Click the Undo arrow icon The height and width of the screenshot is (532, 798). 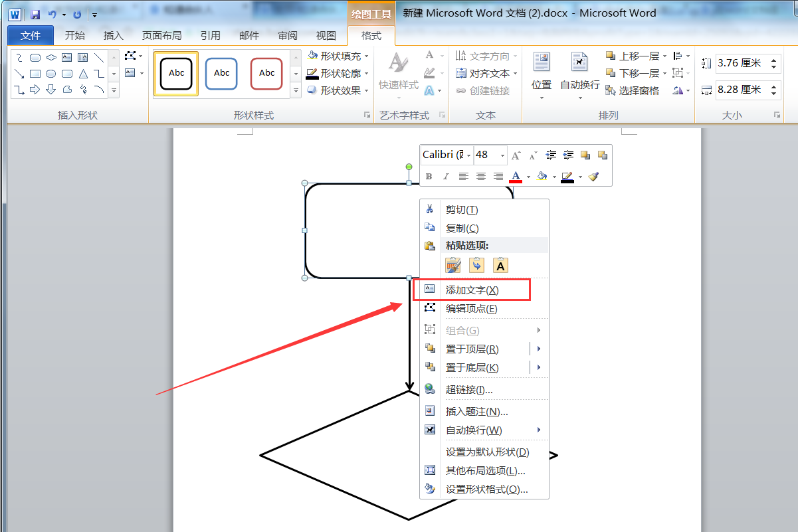click(x=52, y=14)
